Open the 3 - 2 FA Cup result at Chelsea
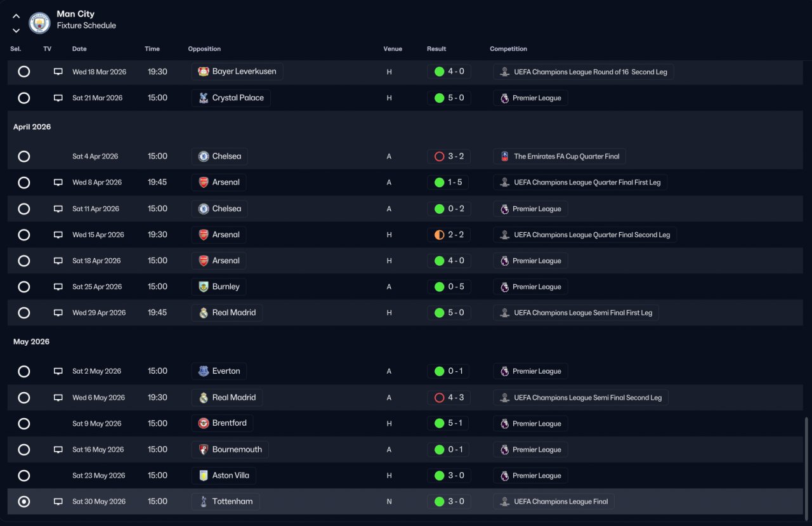812x526 pixels. [449, 156]
